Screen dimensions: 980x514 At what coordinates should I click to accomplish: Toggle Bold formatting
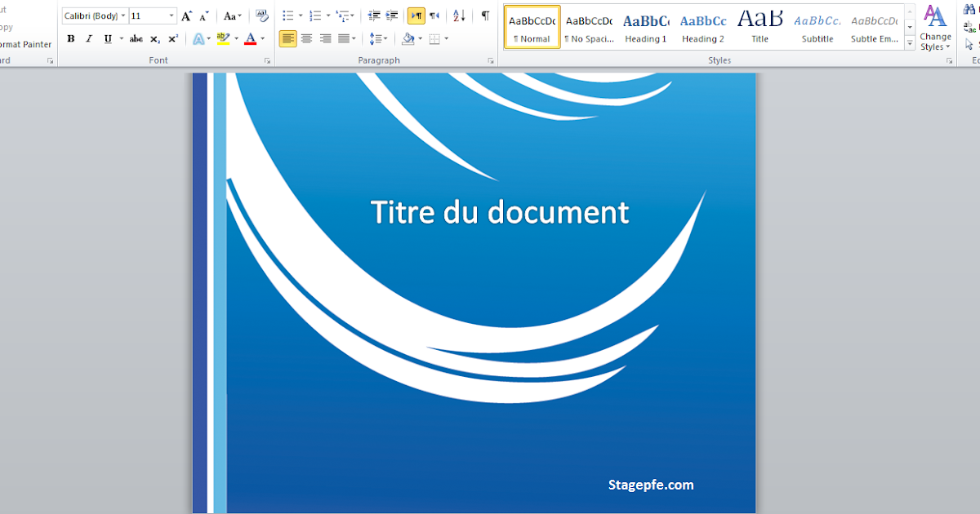[71, 38]
